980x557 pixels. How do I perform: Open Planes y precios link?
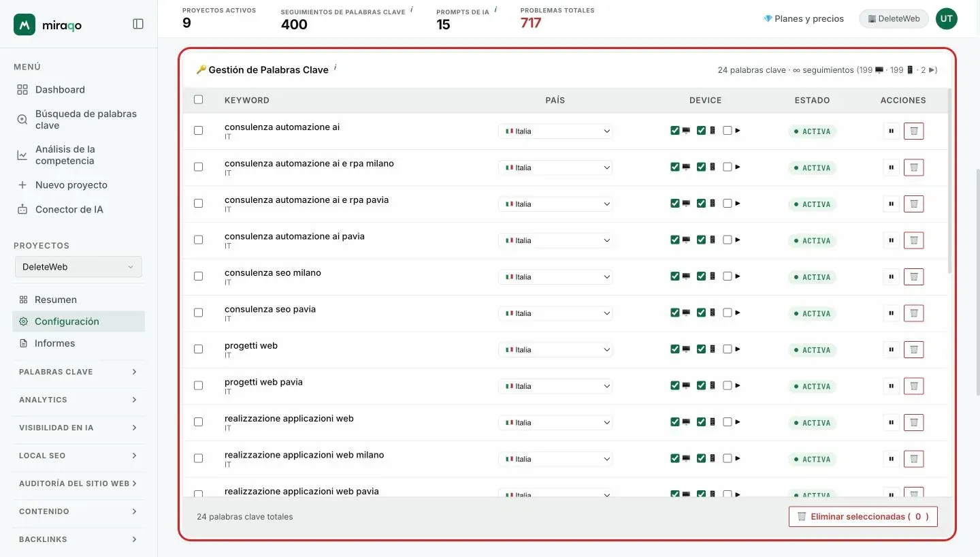[804, 18]
